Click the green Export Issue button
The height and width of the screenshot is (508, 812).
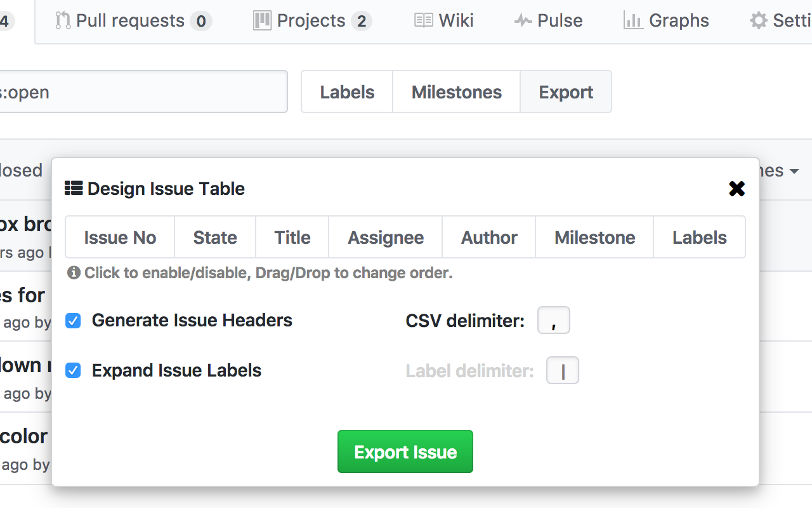pyautogui.click(x=405, y=451)
